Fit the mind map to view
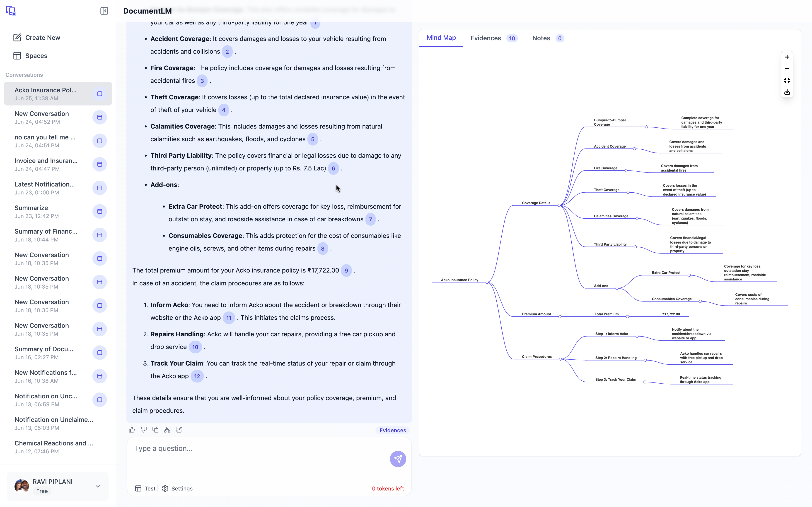Image resolution: width=812 pixels, height=507 pixels. tap(787, 81)
